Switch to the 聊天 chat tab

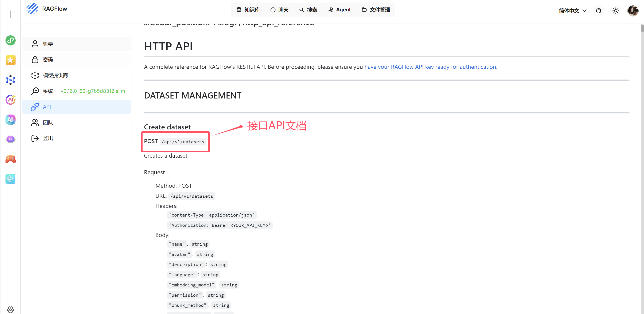(x=279, y=10)
